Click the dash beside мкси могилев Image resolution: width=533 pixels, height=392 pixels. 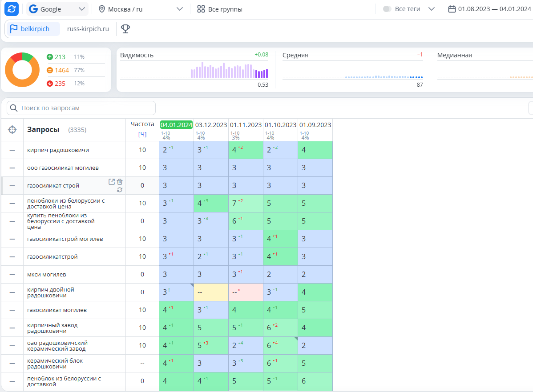(x=12, y=275)
